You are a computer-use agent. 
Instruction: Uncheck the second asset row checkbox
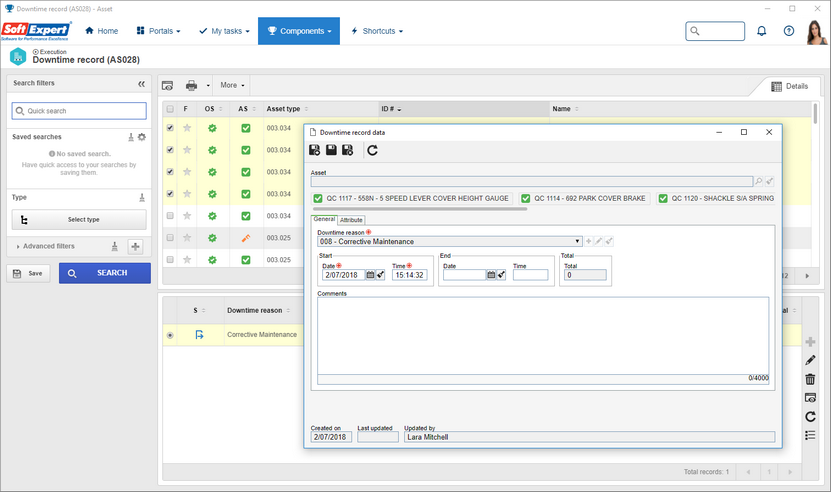(x=170, y=150)
